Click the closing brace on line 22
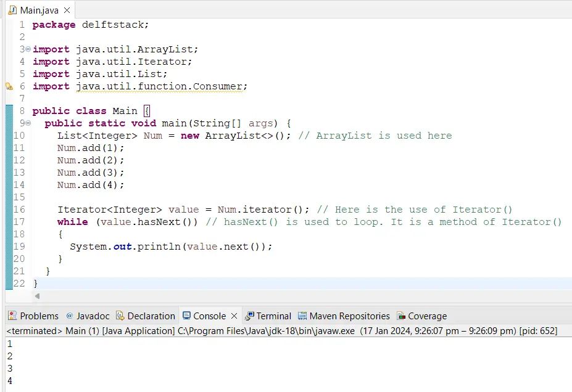 point(35,284)
